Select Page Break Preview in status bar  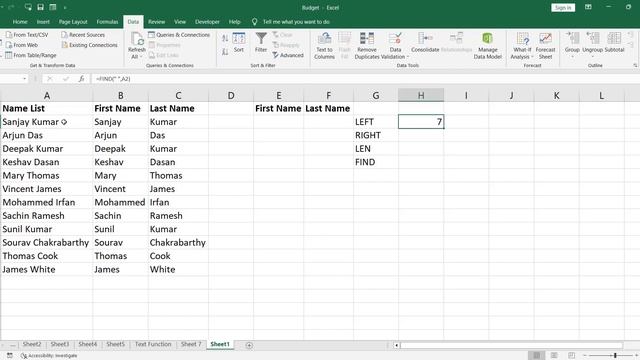tap(571, 356)
